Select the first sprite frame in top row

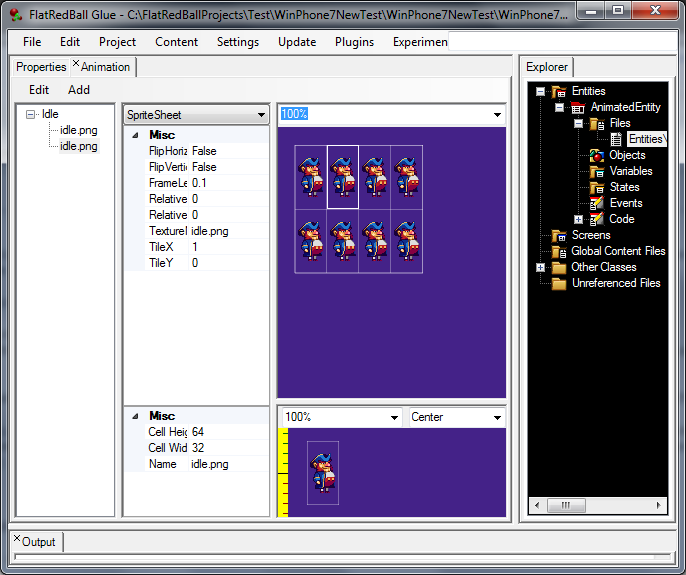click(310, 177)
